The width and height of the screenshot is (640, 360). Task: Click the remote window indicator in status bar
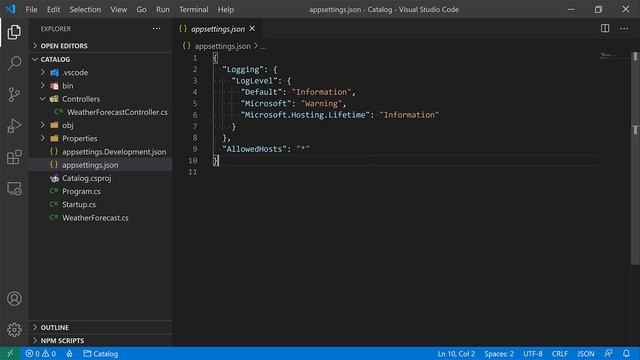click(x=10, y=353)
